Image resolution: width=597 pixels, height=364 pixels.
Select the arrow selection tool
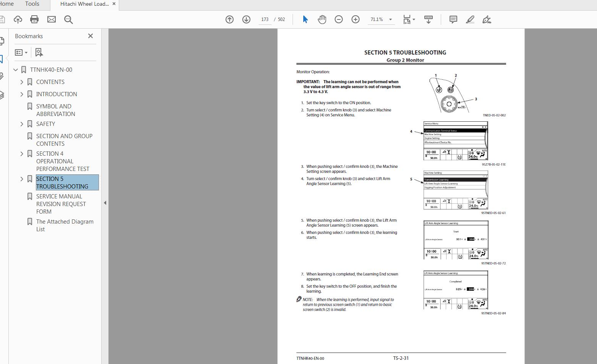[x=305, y=19]
